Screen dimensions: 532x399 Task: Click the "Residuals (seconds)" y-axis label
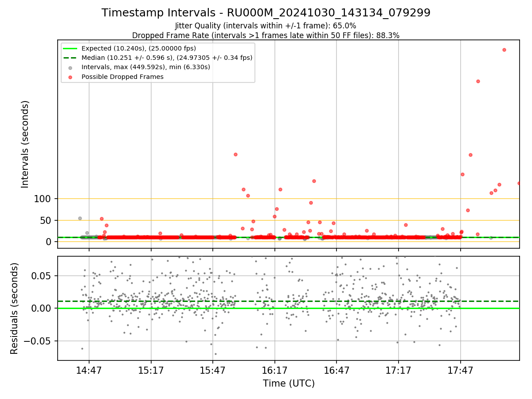[x=14, y=309]
